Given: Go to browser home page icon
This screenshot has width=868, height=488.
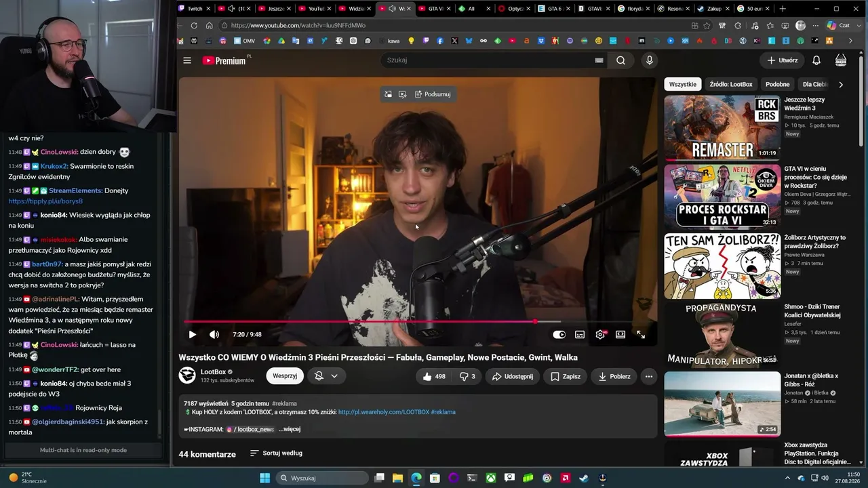Looking at the screenshot, I should pyautogui.click(x=210, y=26).
